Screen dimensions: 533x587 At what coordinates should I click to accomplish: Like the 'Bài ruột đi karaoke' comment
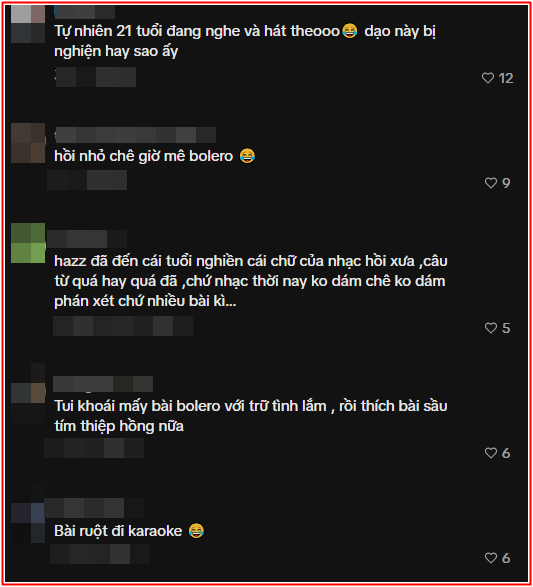coord(491,558)
